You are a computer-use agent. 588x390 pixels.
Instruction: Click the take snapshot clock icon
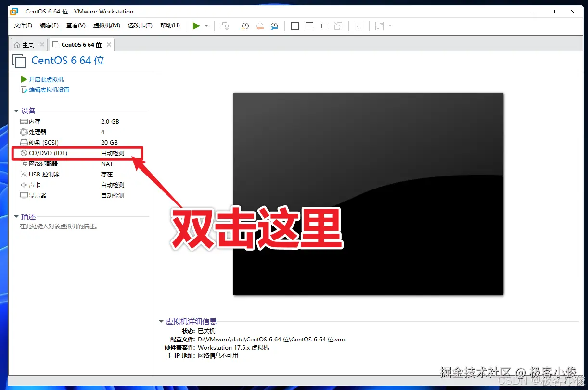coord(245,26)
